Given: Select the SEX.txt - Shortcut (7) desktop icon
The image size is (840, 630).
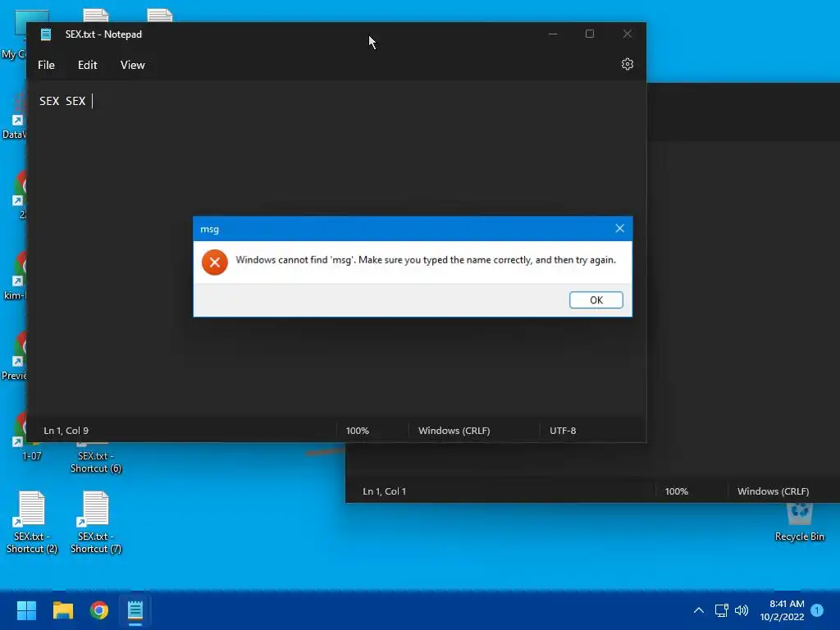Looking at the screenshot, I should tap(96, 522).
